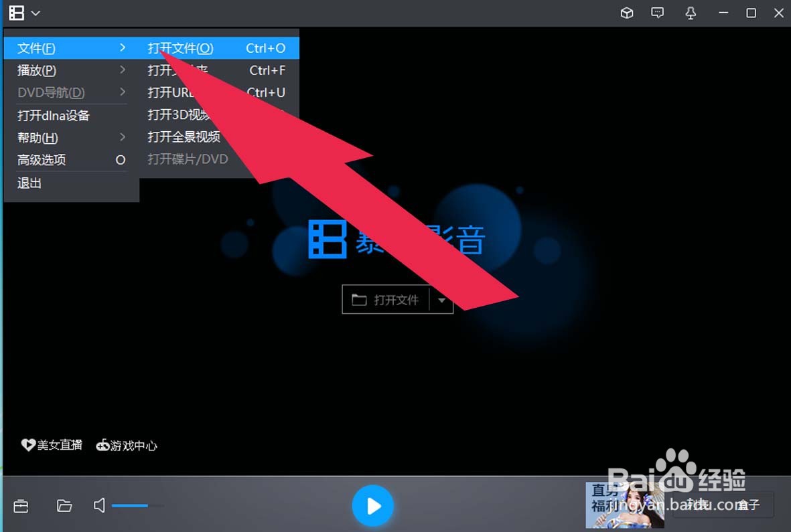Expand the dropdown arrow beside 打开文件 button
Image resolution: width=791 pixels, height=532 pixels.
(441, 300)
